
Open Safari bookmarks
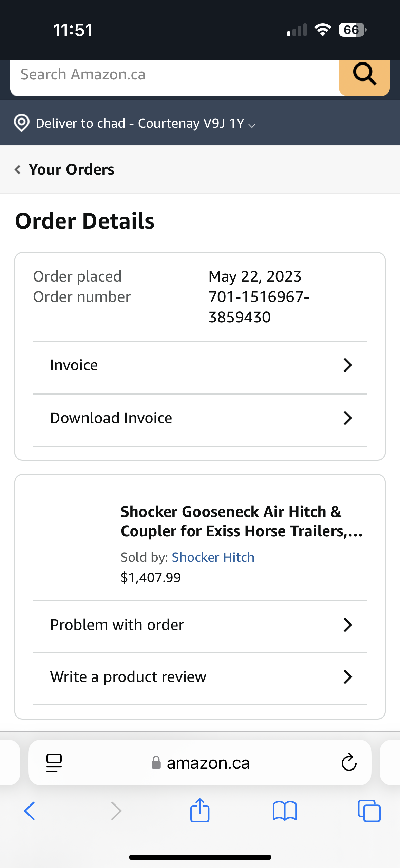285,811
